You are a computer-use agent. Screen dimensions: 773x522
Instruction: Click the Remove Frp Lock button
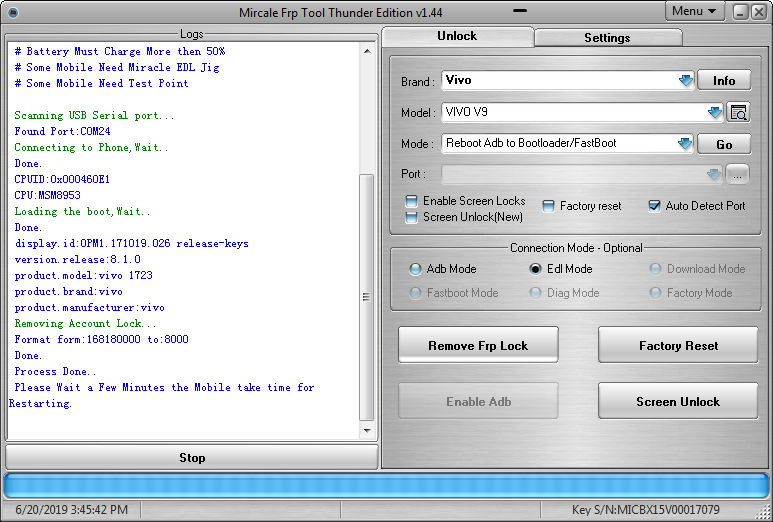point(478,346)
